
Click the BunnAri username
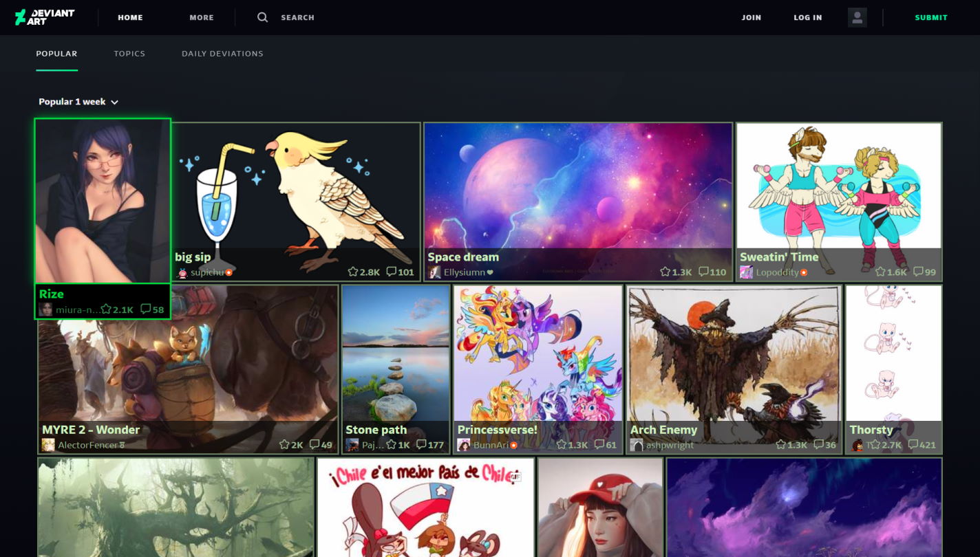click(491, 445)
